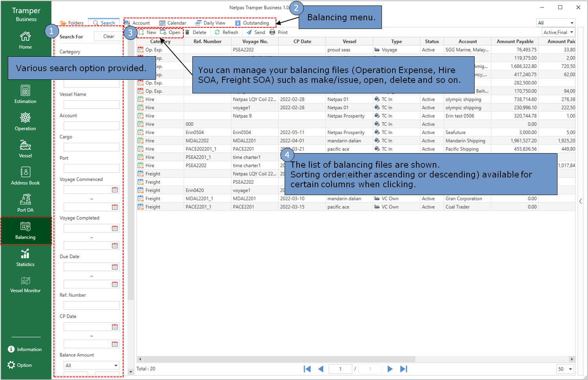Screen dimensions: 588x380
Task: Open the Balance Amount All dropdown
Action: click(x=91, y=366)
